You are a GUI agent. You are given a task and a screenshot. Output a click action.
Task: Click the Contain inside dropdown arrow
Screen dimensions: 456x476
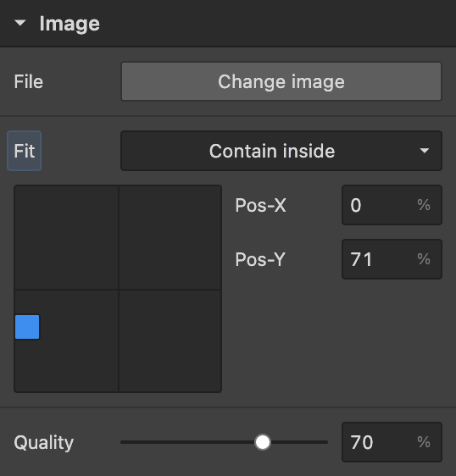(424, 151)
